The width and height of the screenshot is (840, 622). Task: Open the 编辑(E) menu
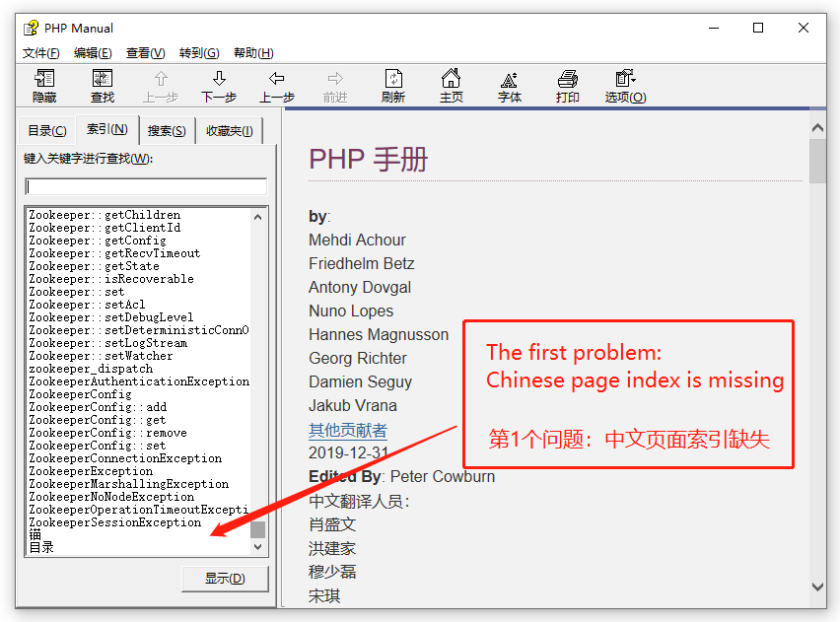pyautogui.click(x=93, y=53)
